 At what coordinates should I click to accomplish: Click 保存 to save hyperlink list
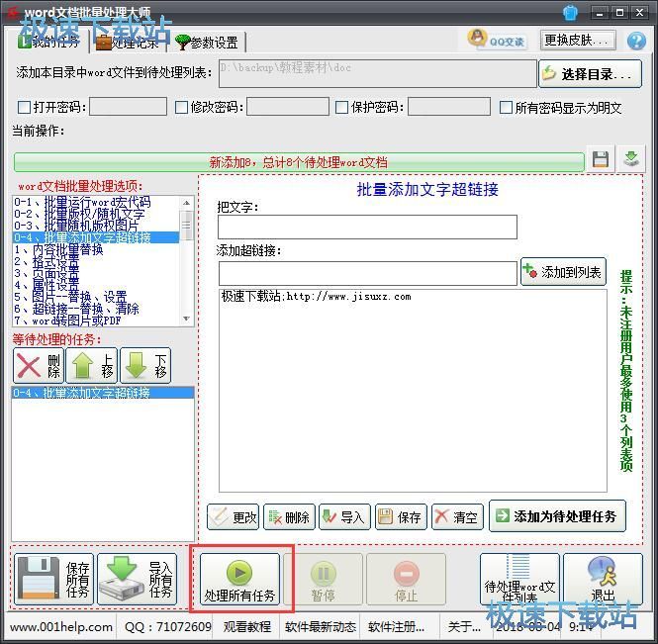tap(401, 516)
